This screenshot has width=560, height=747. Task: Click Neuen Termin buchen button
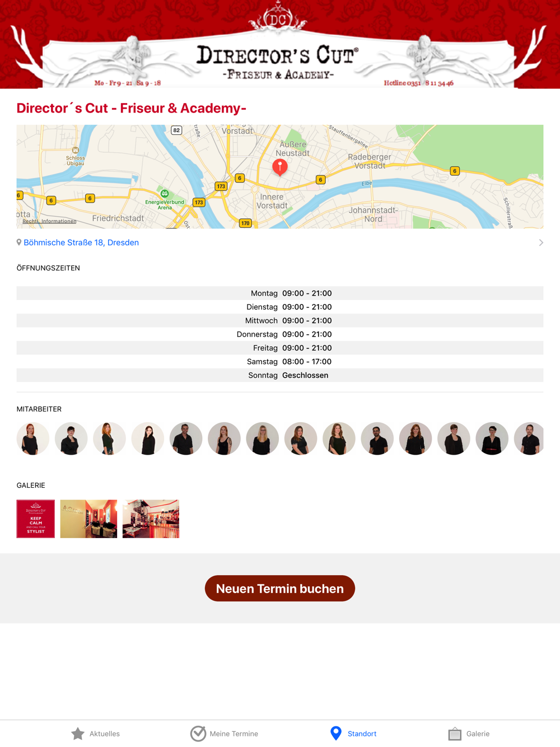[x=280, y=589]
